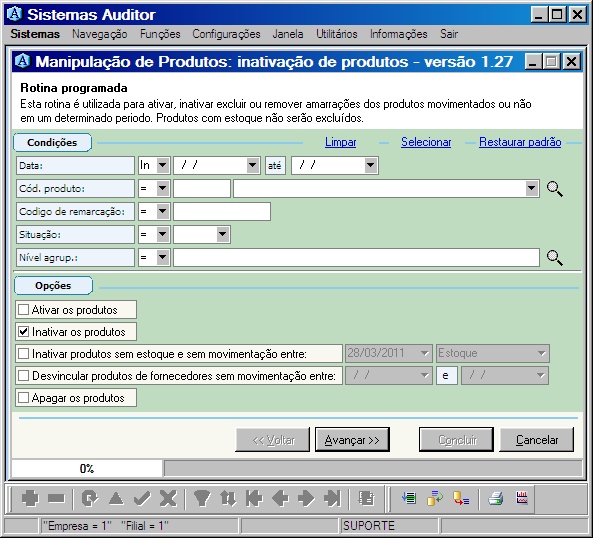
Task: Expand the Data operator 'In' dropdown
Action: point(163,165)
